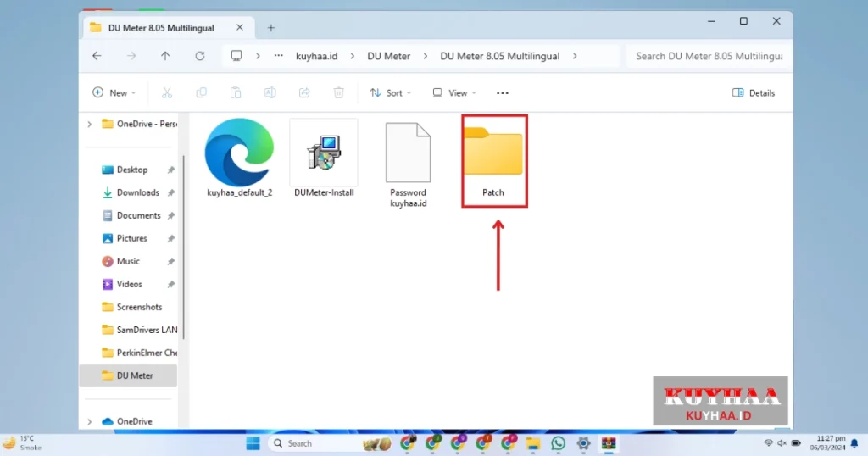This screenshot has width=868, height=456.
Task: Select the DUMeter-Install setup file
Action: (x=324, y=158)
